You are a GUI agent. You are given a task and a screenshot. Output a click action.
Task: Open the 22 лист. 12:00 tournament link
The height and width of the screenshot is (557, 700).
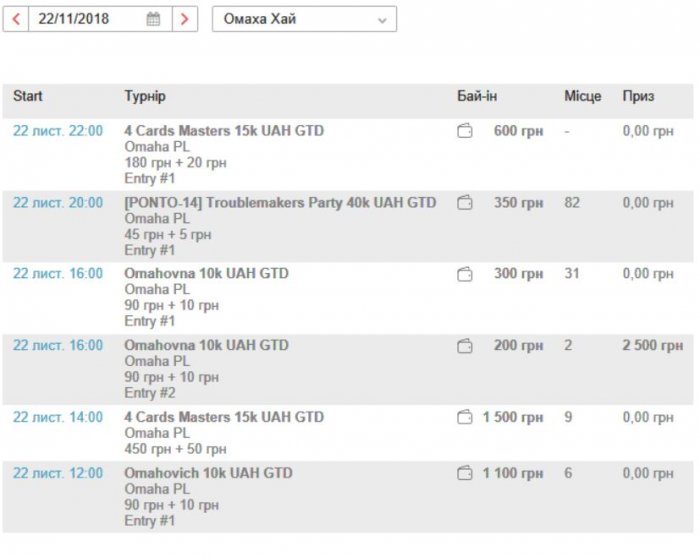pos(57,473)
